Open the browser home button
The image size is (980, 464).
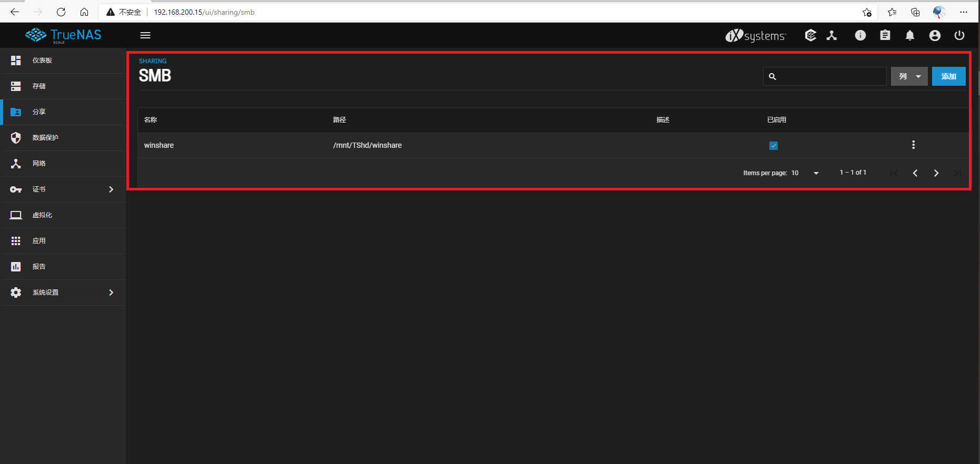coord(84,12)
